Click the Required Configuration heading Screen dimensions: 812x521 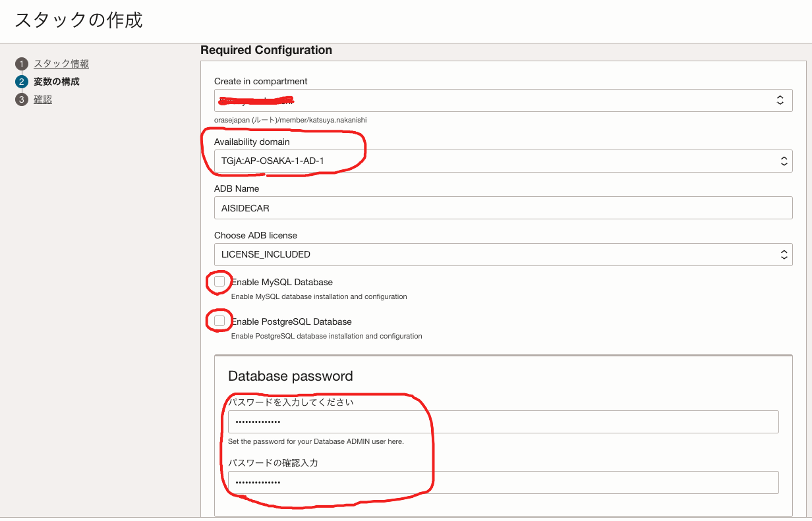[266, 50]
